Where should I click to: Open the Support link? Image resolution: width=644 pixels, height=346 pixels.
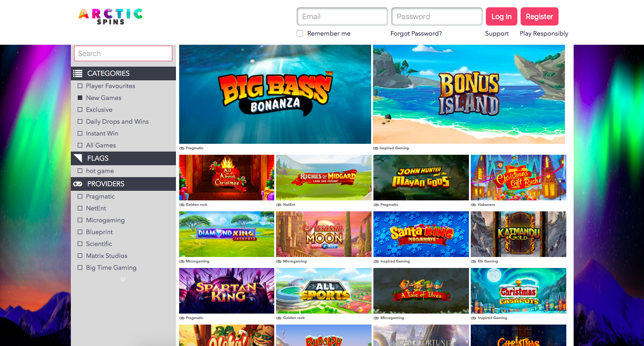click(497, 33)
